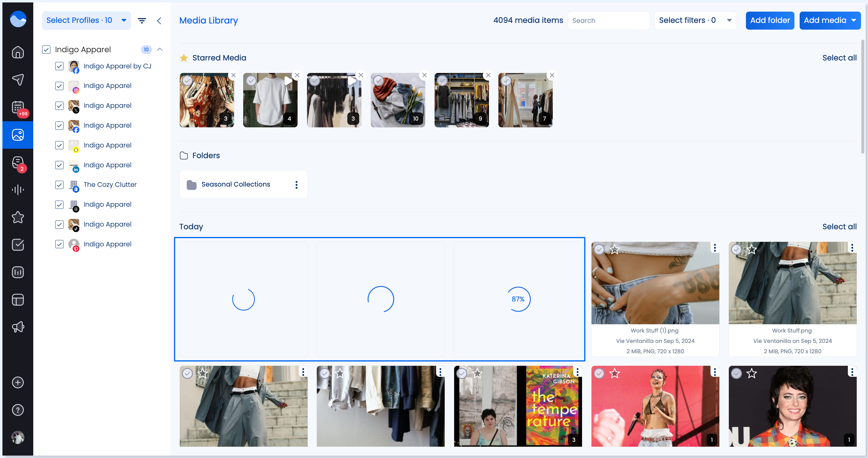The image size is (868, 458).
Task: Open the Campaigns megaphone icon
Action: tap(18, 327)
